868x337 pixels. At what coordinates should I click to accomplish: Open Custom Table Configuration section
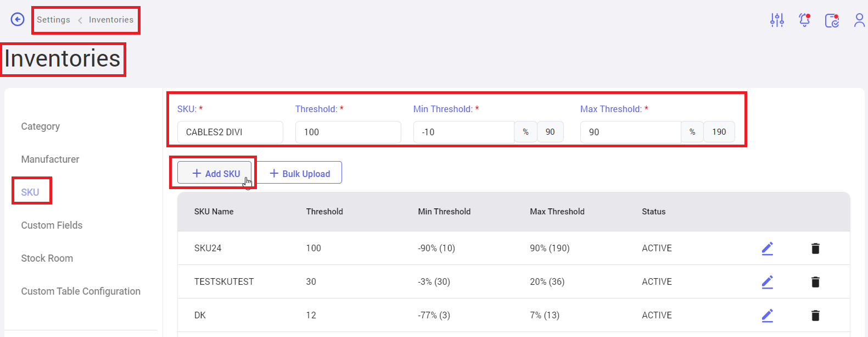pyautogui.click(x=81, y=291)
